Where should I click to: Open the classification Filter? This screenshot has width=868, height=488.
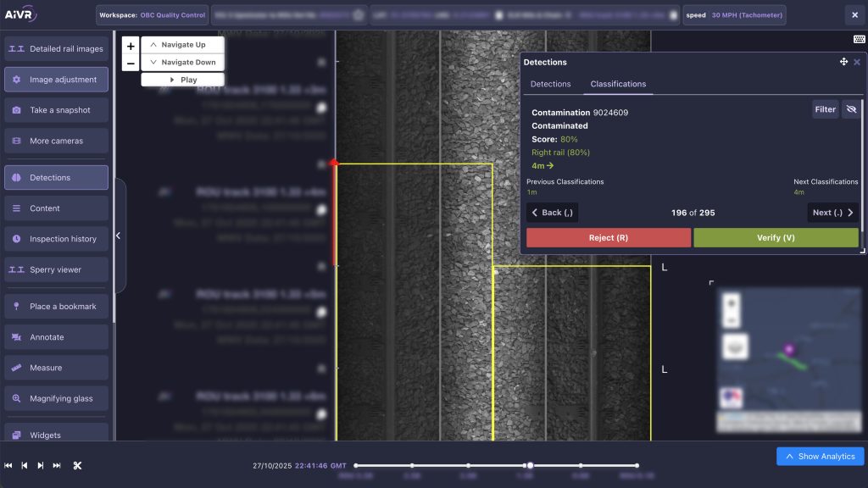[x=825, y=109]
